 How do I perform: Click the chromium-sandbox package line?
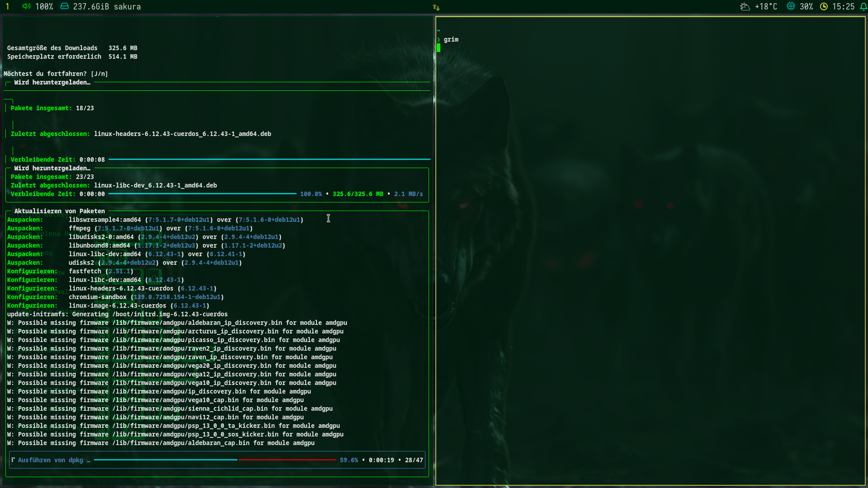tap(97, 297)
